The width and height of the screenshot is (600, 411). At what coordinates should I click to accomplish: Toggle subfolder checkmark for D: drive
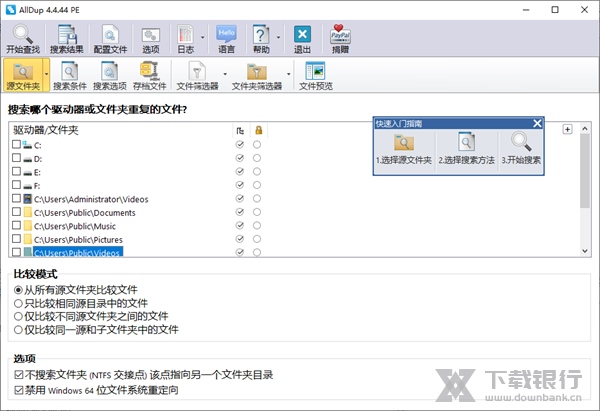pyautogui.click(x=240, y=158)
